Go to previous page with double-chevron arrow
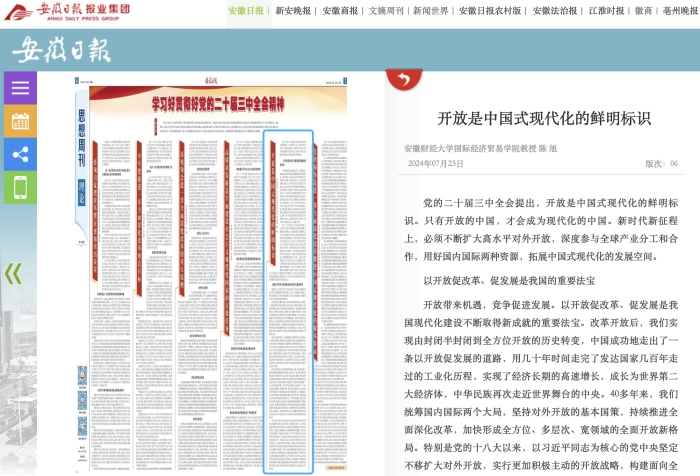This screenshot has height=476, width=700. pos(13,273)
